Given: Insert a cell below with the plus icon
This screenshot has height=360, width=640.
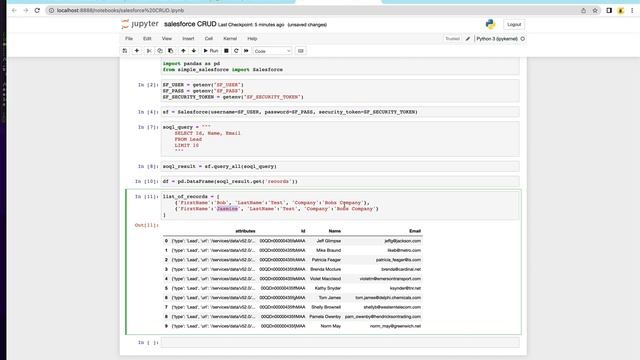Looking at the screenshot, I should point(137,51).
